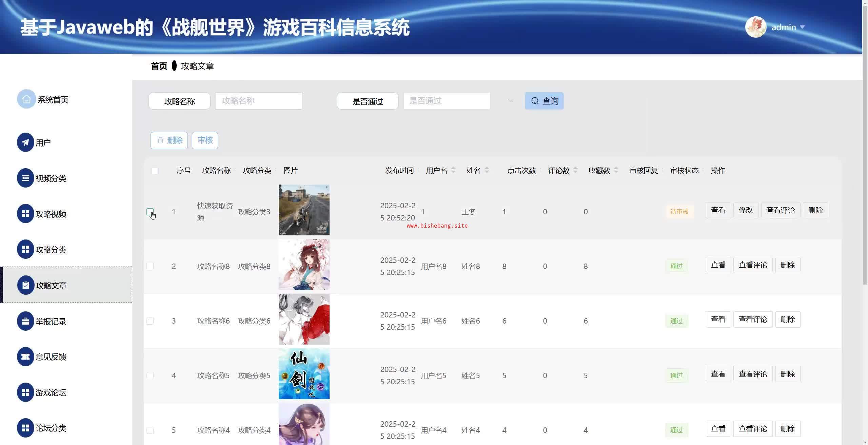Click the admin avatar picture

tap(755, 27)
